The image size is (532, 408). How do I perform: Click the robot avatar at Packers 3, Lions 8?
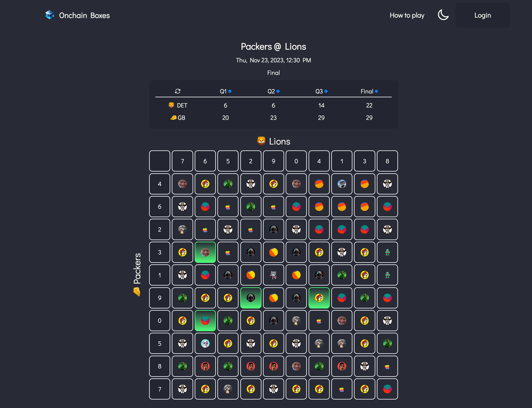tap(387, 252)
